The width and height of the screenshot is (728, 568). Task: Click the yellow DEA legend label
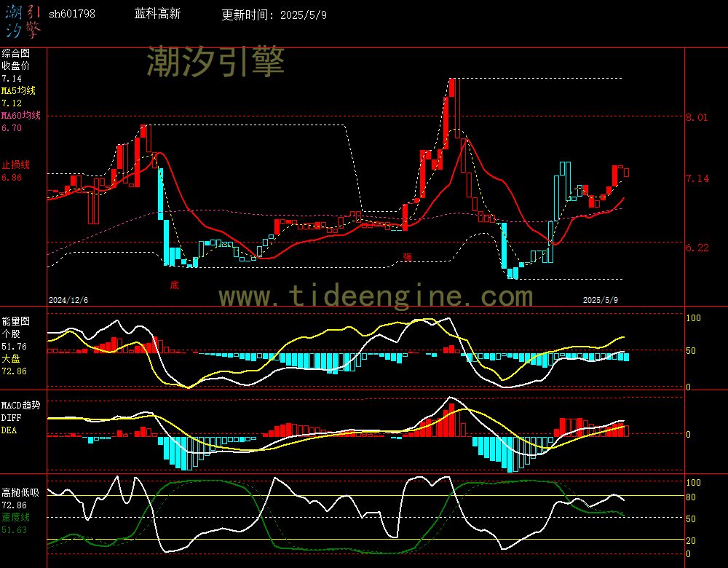click(x=9, y=430)
